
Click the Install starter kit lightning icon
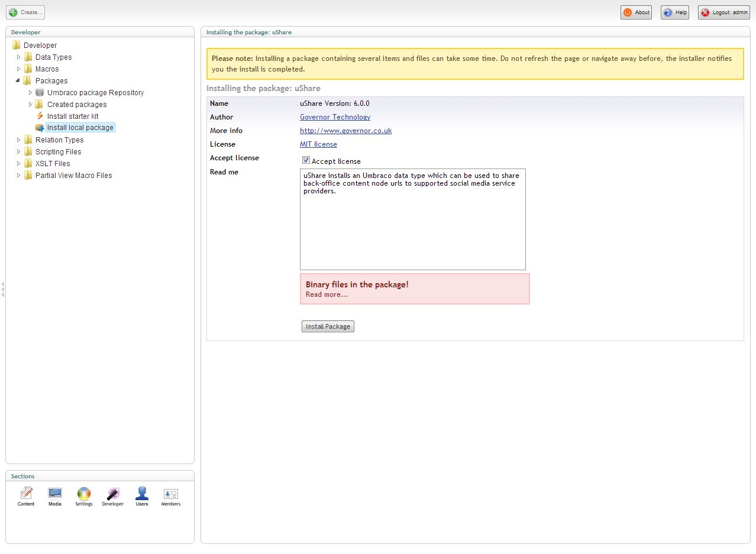click(x=40, y=116)
